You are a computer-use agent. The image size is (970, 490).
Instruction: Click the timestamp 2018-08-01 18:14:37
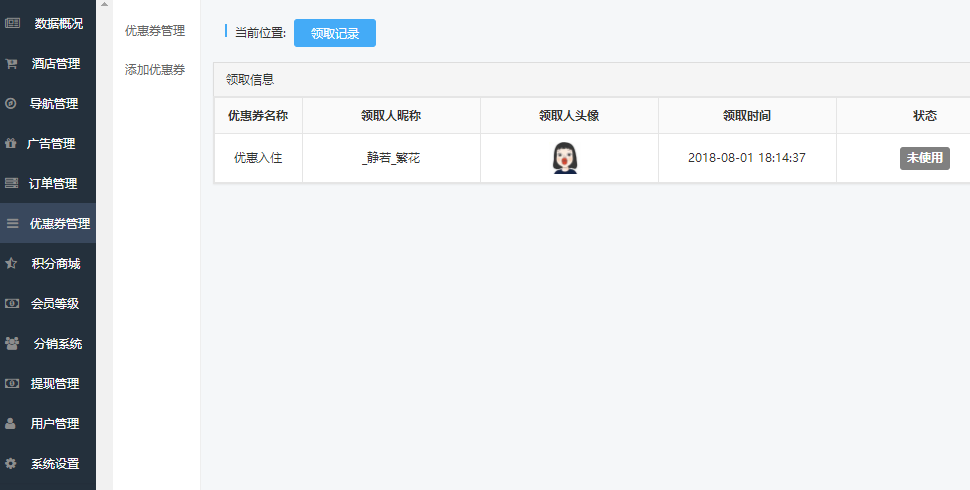[747, 158]
